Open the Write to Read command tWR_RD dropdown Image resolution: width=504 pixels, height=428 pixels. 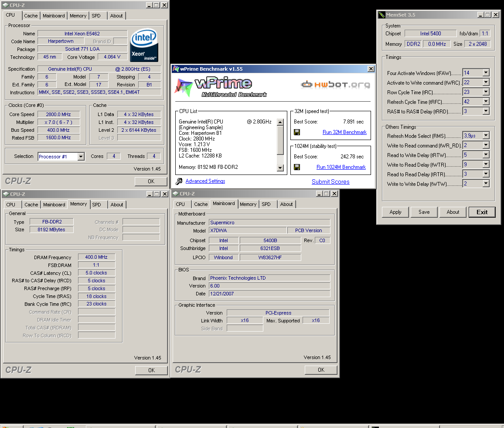click(x=486, y=145)
